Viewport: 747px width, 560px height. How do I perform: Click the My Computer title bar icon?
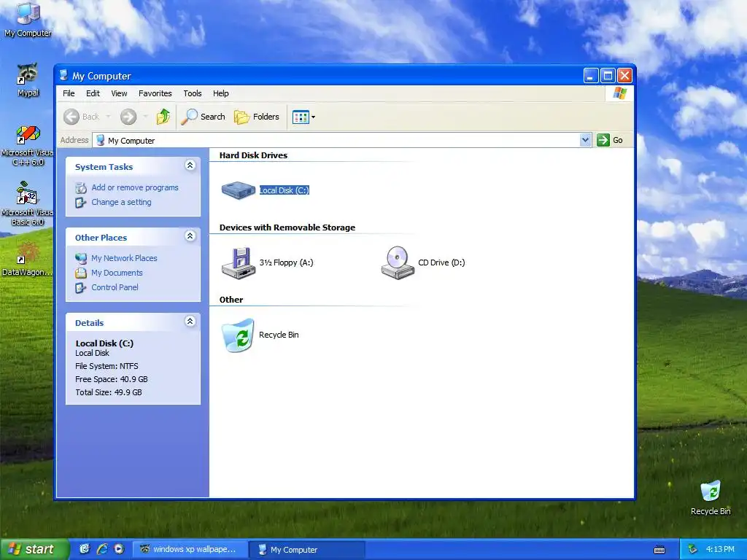64,75
